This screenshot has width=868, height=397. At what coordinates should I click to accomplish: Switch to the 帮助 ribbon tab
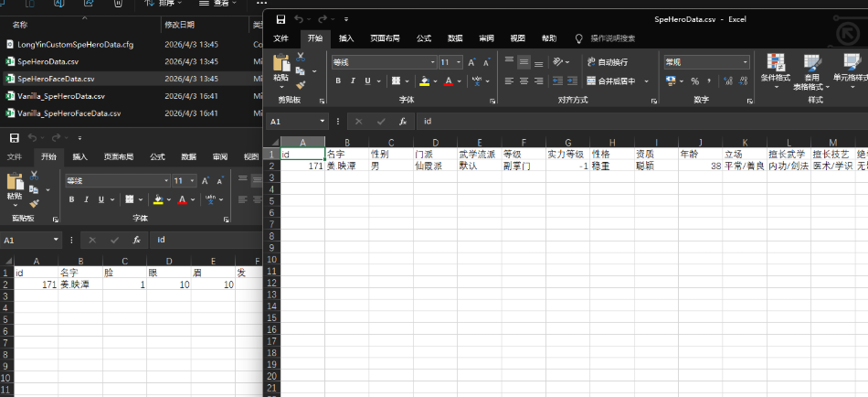[x=548, y=38]
